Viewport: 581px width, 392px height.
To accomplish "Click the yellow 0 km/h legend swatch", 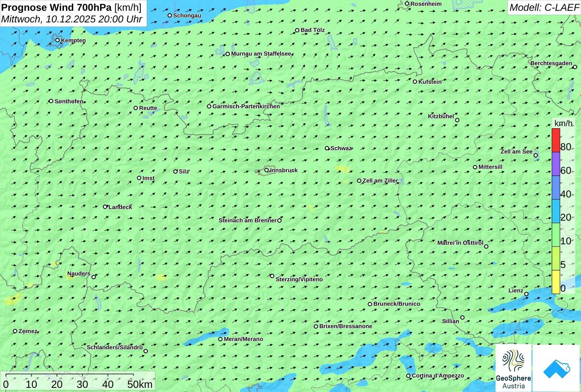I will 556,282.
